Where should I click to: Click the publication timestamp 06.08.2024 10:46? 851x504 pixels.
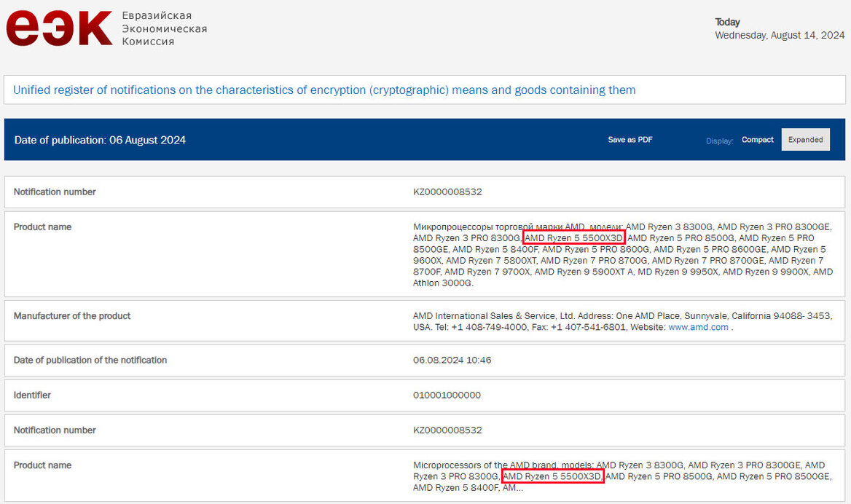coord(452,360)
